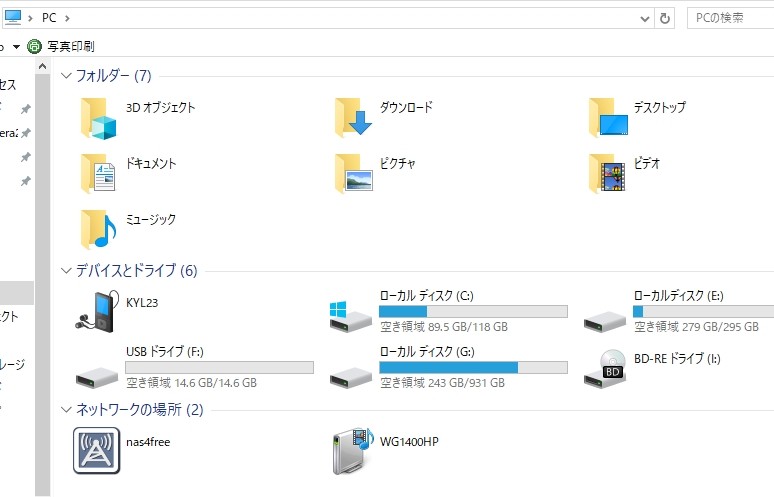The height and width of the screenshot is (497, 774).
Task: Open the KYL23 media player device
Action: coord(97,312)
